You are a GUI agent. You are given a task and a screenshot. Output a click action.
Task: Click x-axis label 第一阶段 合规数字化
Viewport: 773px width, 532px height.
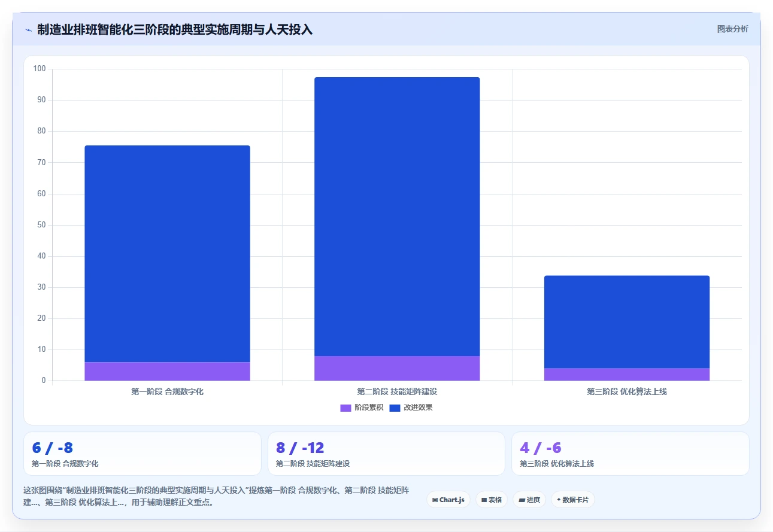point(167,391)
